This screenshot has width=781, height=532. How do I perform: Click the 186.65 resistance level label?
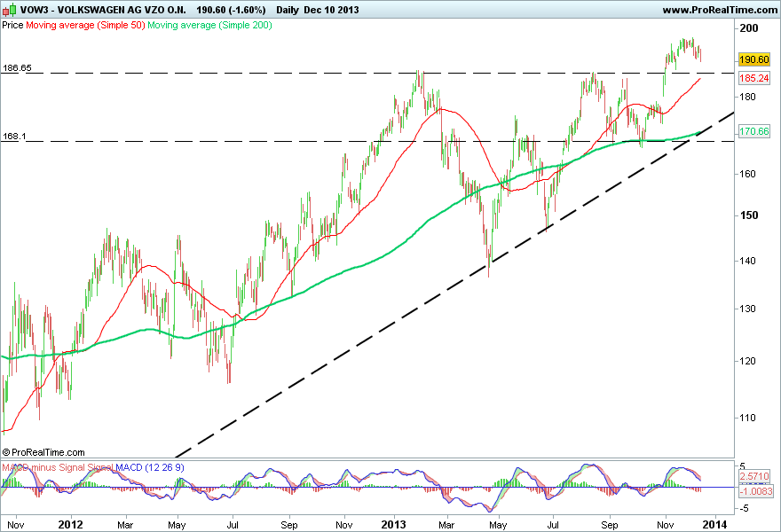pos(18,67)
